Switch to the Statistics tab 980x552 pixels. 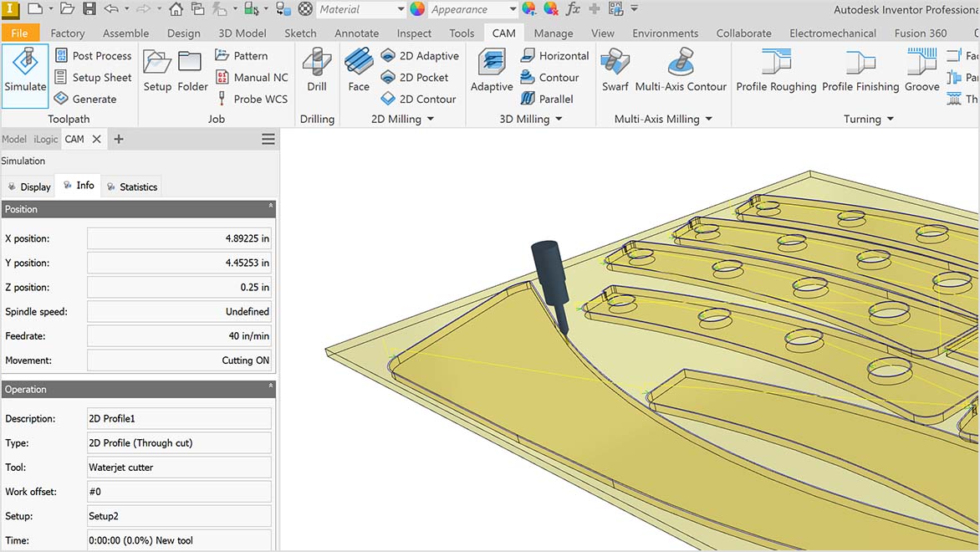click(x=132, y=186)
